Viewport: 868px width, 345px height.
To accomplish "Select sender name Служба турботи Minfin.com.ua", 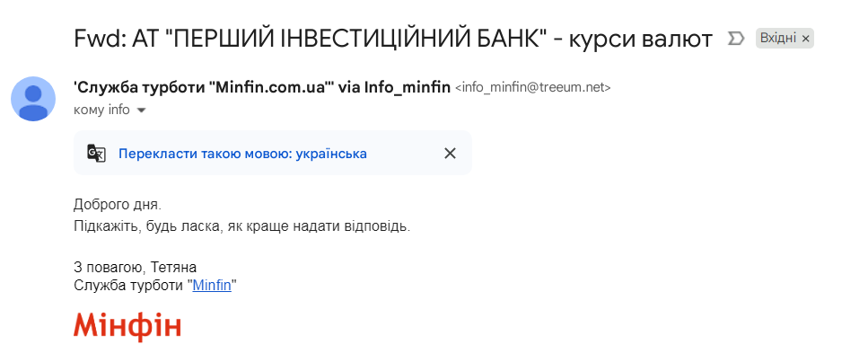I will (x=203, y=87).
